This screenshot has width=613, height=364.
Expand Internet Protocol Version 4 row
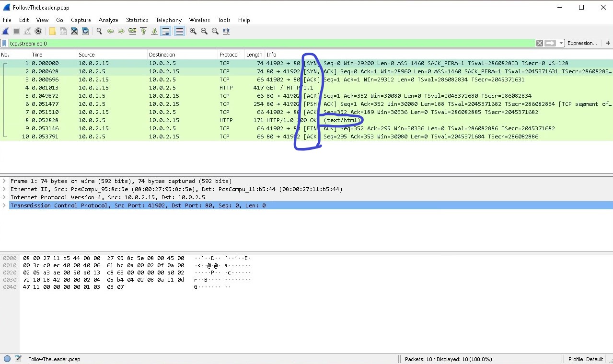point(4,197)
